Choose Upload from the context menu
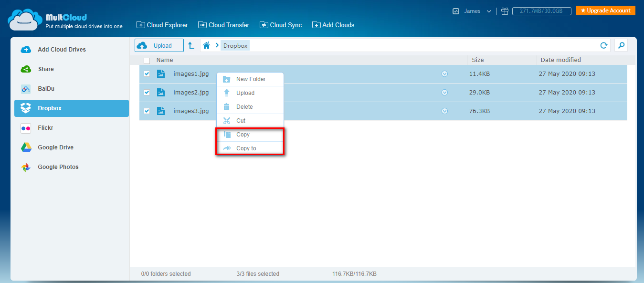 (x=250, y=93)
